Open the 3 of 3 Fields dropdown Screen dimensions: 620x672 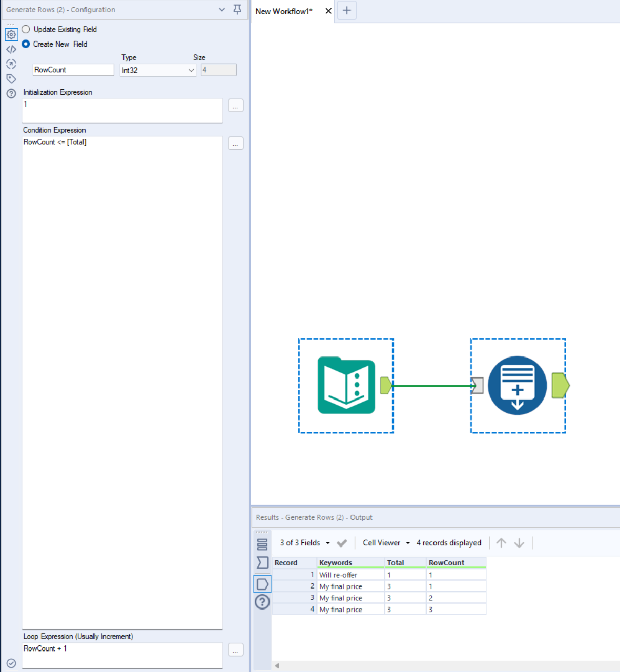[327, 542]
